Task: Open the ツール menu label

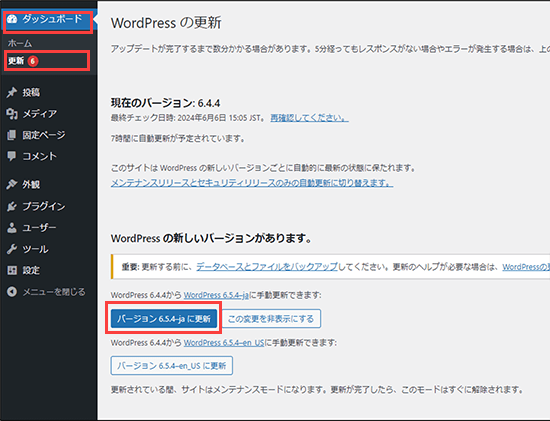Action: [35, 249]
